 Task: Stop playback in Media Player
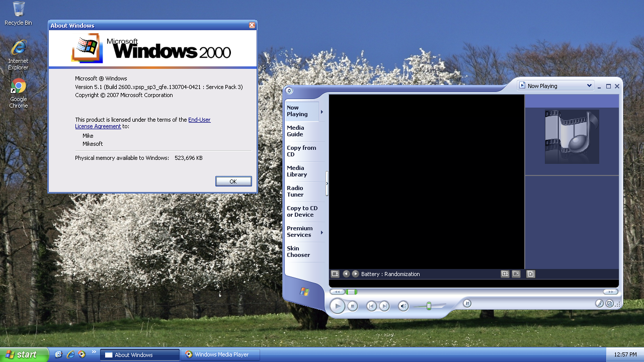pyautogui.click(x=353, y=306)
